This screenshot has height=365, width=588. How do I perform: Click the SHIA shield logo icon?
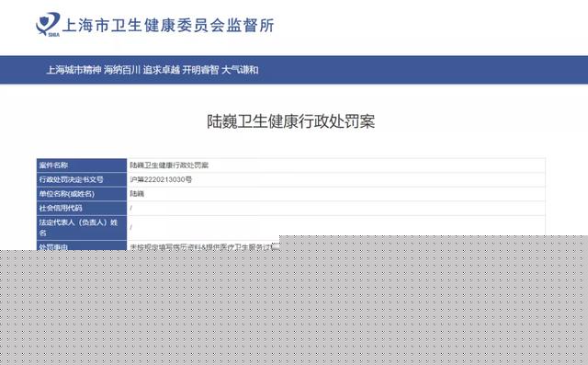click(x=48, y=25)
